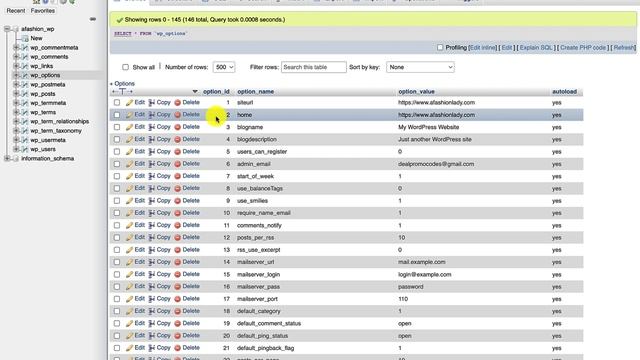Click the Edit inline link
This screenshot has height=360, width=640.
[x=482, y=48]
